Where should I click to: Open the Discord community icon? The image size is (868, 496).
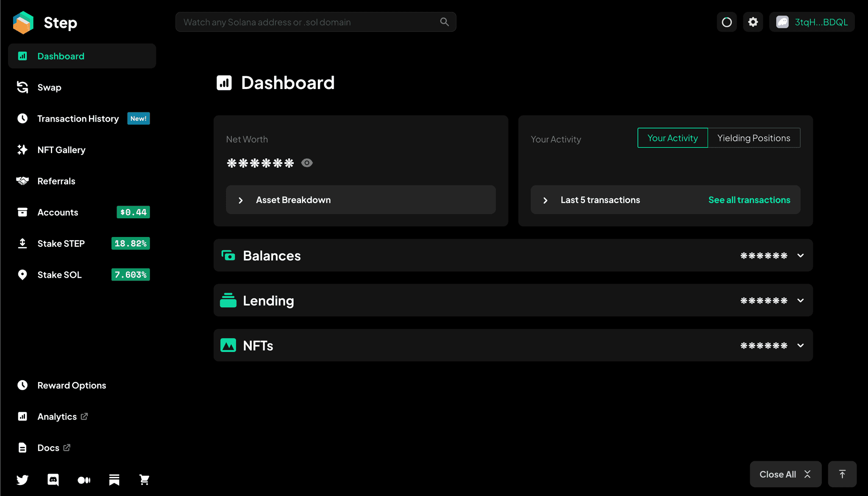(53, 479)
